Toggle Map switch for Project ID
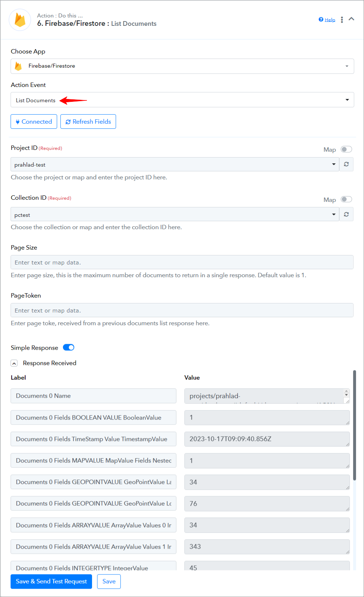364x597 pixels. [x=346, y=149]
